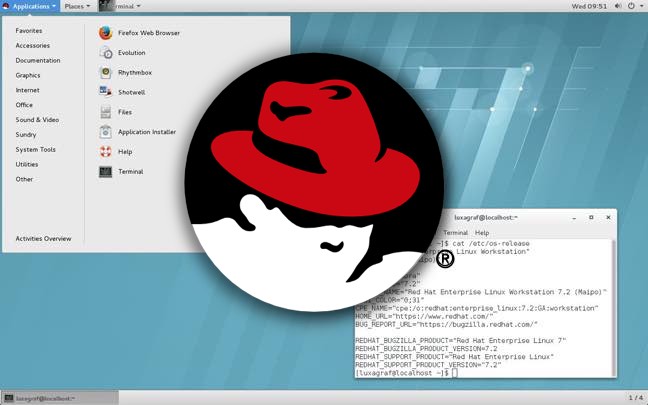The image size is (648, 405).
Task: Expand the Places menu in top bar
Action: [x=76, y=6]
